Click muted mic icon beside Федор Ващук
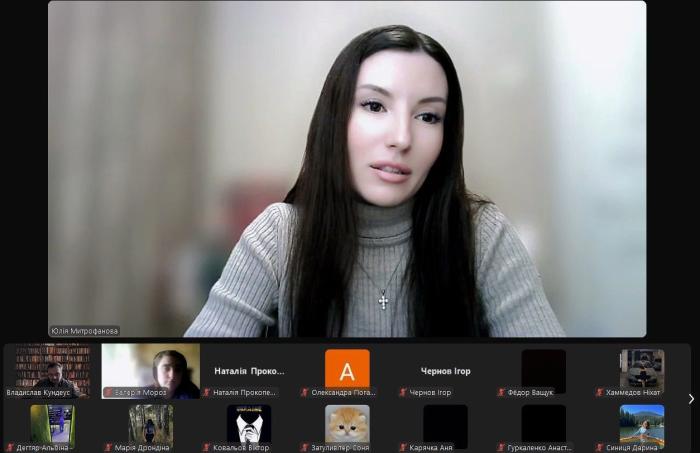The width and height of the screenshot is (700, 453). tap(501, 393)
